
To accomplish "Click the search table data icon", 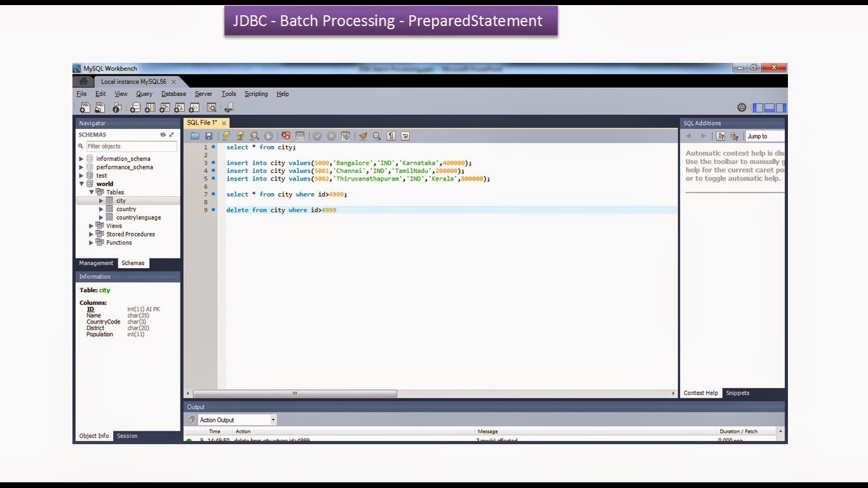I will pyautogui.click(x=212, y=108).
